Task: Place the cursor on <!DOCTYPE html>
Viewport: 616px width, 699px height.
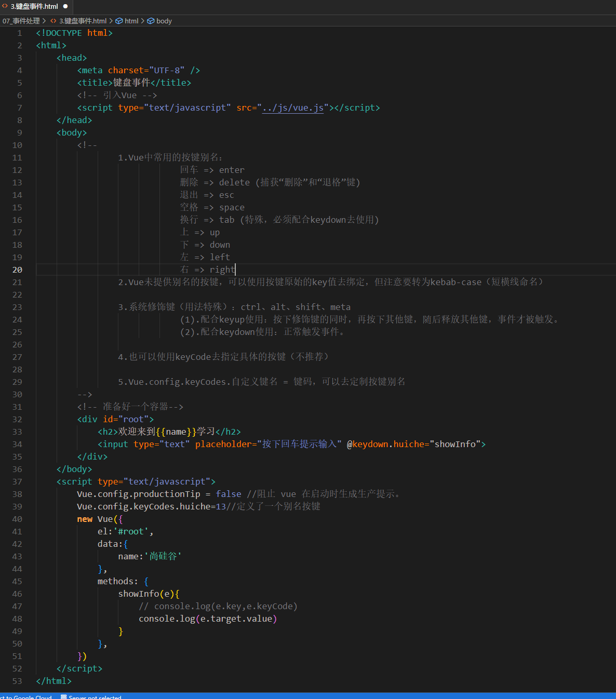Action: pyautogui.click(x=74, y=33)
